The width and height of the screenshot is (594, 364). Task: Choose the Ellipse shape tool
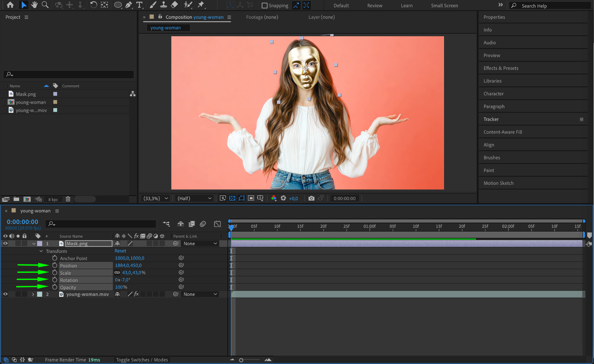coord(118,5)
